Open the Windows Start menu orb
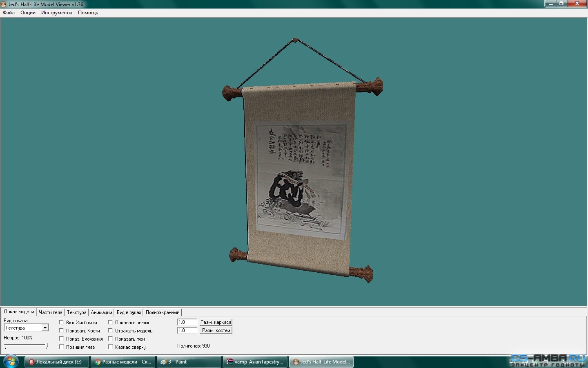 point(10,361)
